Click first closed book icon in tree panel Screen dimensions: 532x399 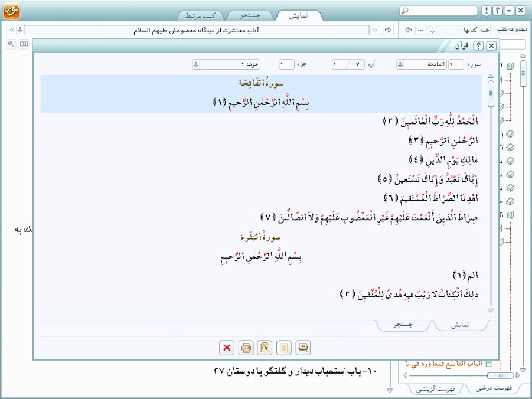[x=510, y=135]
